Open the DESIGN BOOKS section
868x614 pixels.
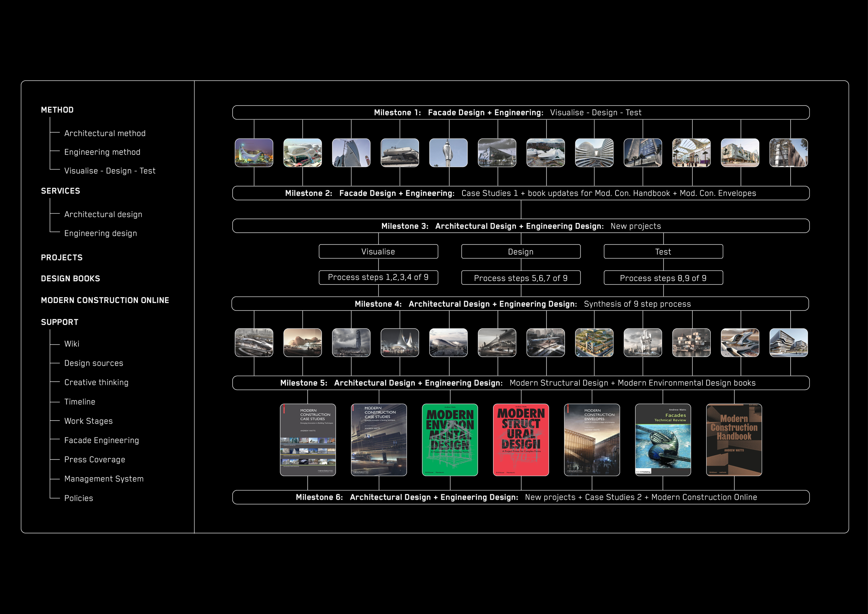pos(70,279)
